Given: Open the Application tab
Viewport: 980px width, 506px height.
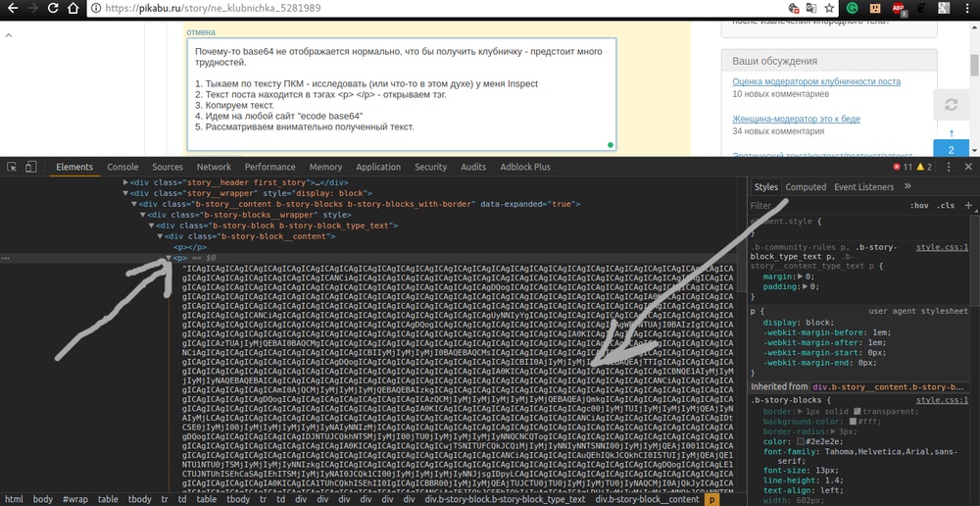Looking at the screenshot, I should [x=378, y=167].
